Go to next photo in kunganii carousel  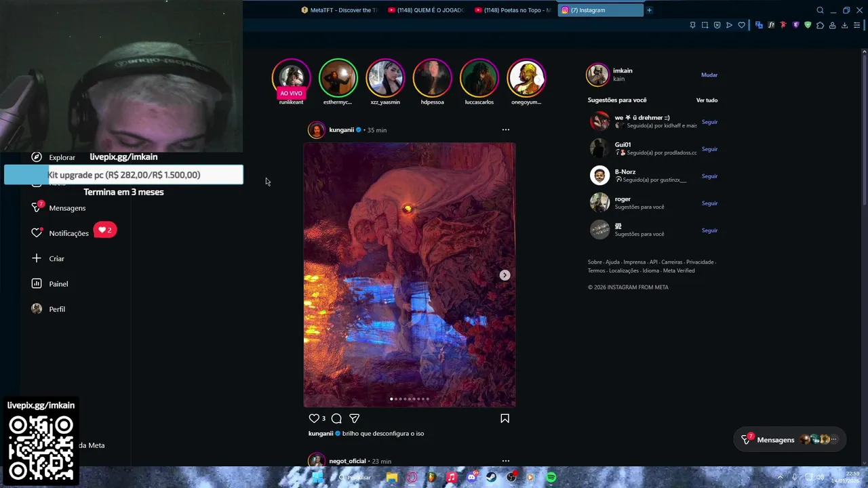point(505,275)
